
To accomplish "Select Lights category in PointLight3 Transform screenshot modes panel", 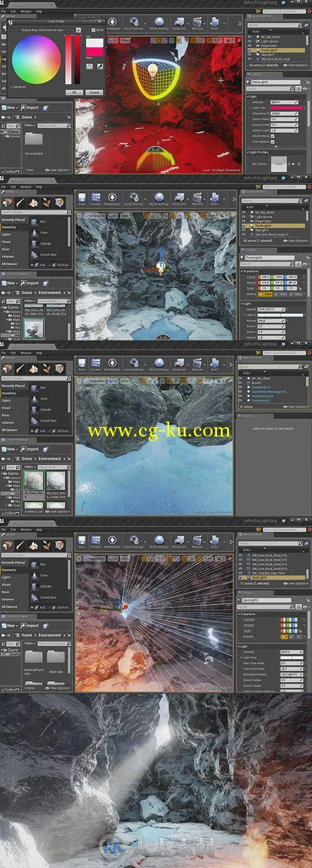I will tap(8, 233).
